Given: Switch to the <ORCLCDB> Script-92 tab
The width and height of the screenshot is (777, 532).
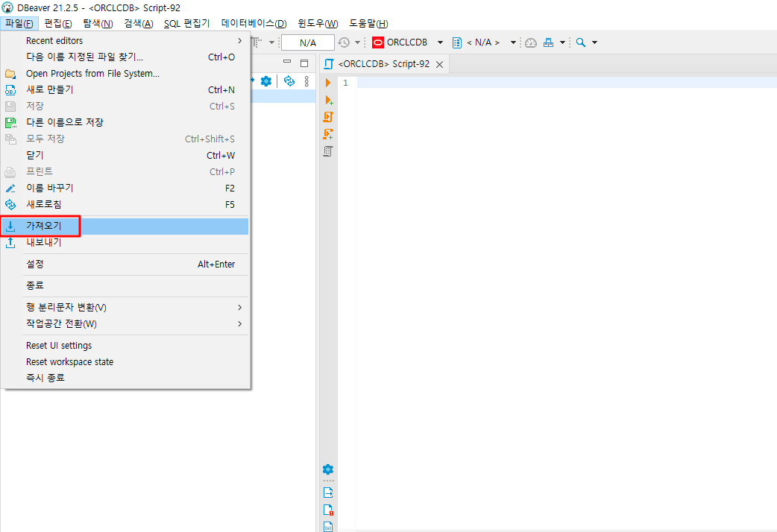Looking at the screenshot, I should click(x=383, y=64).
